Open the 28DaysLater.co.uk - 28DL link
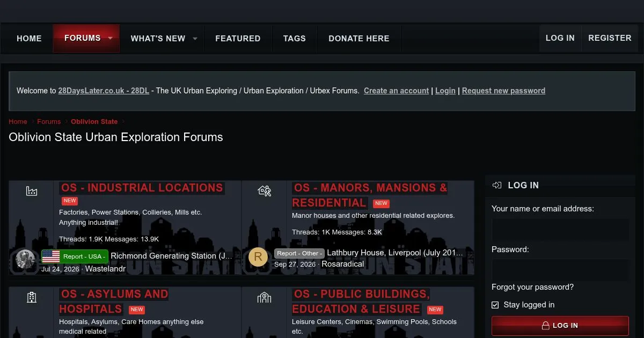This screenshot has height=338, width=644. tap(104, 91)
